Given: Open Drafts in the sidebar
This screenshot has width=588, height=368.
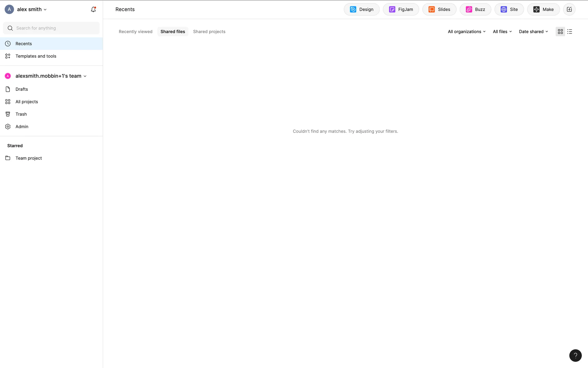Looking at the screenshot, I should (x=22, y=89).
